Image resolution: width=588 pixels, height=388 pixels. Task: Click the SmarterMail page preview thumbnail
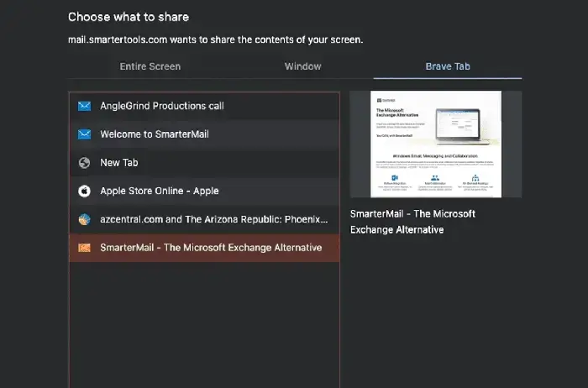[436, 144]
